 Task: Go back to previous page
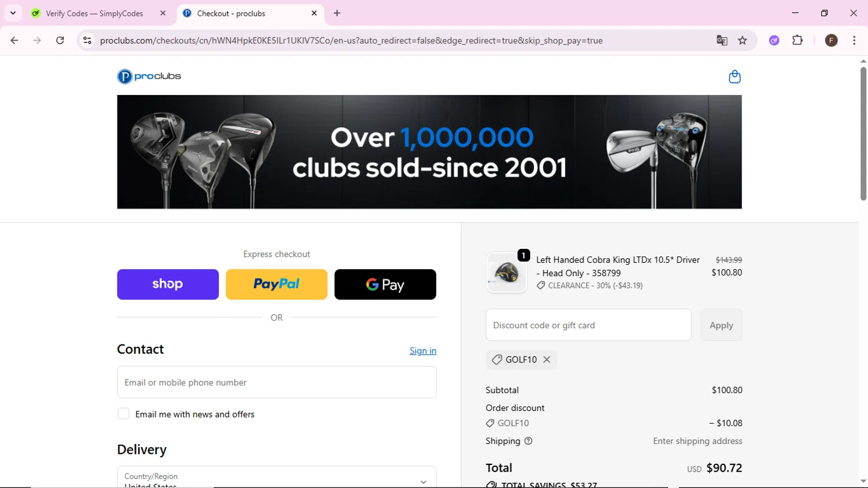[14, 41]
